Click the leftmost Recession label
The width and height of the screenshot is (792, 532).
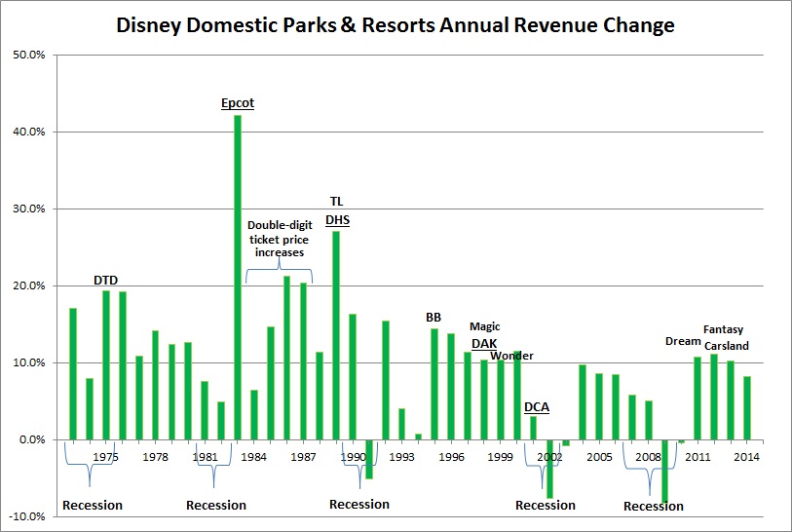pyautogui.click(x=93, y=505)
